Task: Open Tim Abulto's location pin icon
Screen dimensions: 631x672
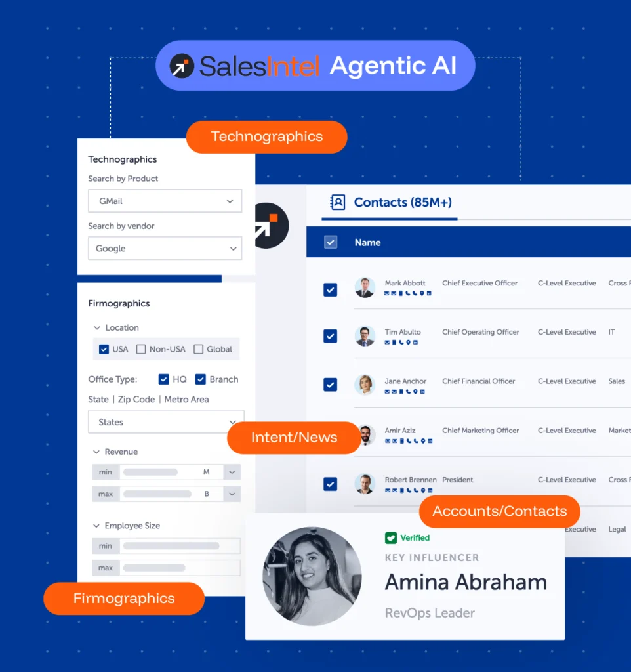Action: coord(408,343)
